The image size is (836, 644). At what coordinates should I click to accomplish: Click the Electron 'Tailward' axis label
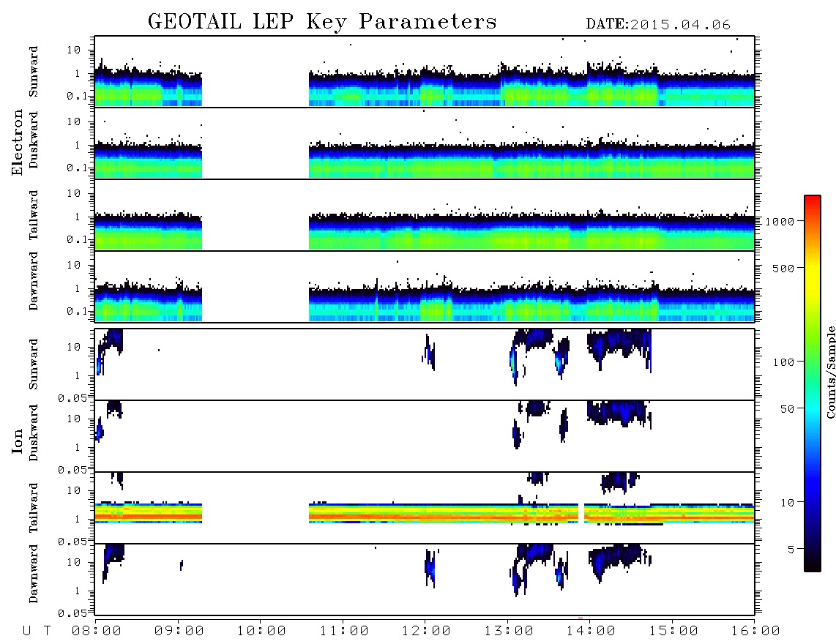34,215
